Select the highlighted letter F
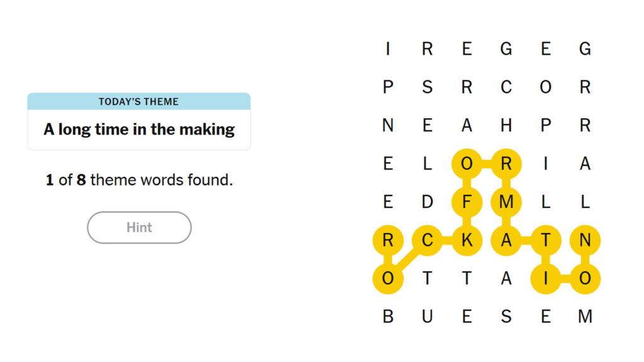The image size is (644, 362). (x=467, y=202)
